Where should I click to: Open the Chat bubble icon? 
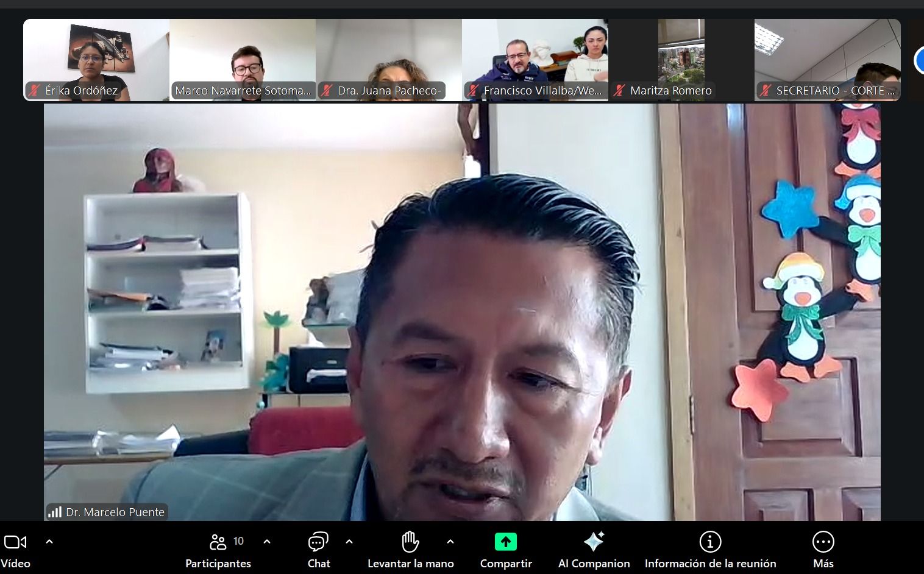[x=318, y=542]
